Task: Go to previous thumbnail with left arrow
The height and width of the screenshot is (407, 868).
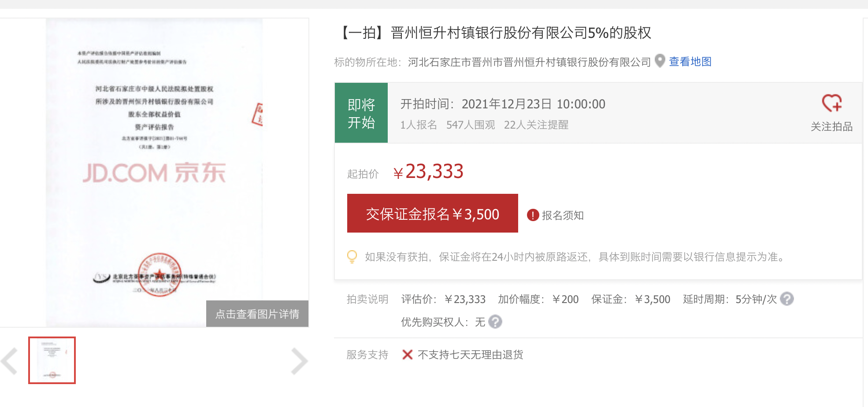Action: tap(10, 361)
